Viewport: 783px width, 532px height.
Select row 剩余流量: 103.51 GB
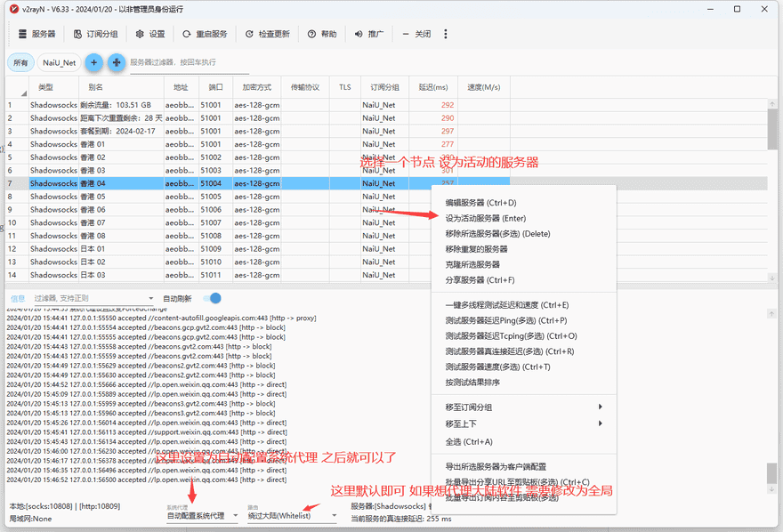(x=257, y=105)
